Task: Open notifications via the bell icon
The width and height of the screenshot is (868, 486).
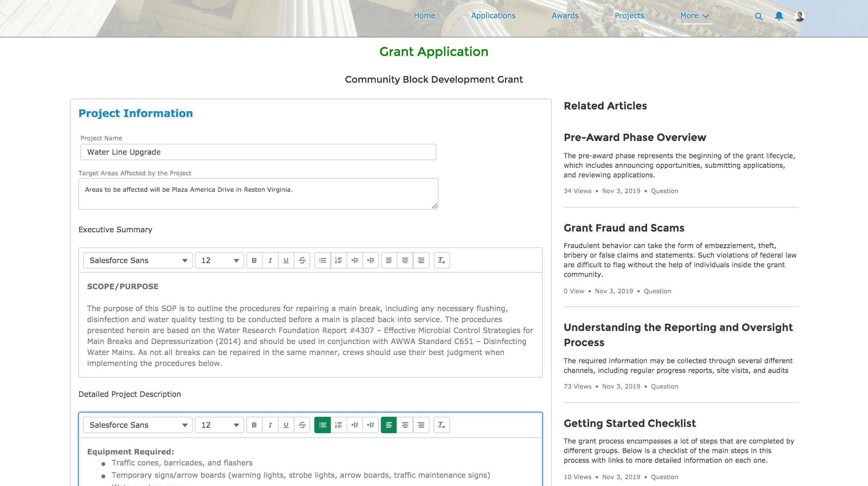Action: [778, 16]
